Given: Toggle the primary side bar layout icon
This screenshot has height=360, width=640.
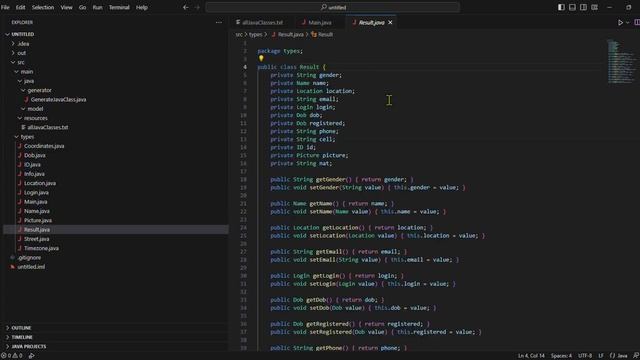Looking at the screenshot, I should click(x=561, y=7).
